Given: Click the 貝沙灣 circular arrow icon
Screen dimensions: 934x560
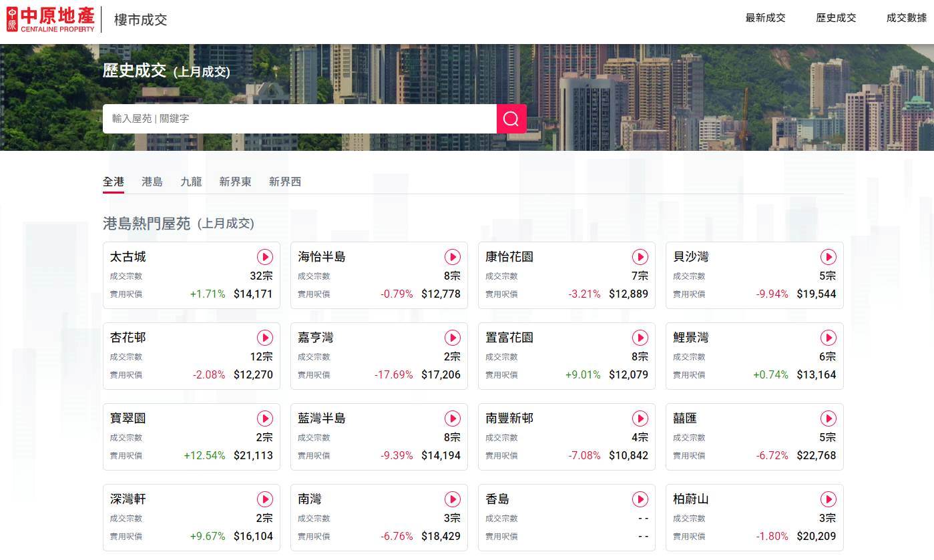Looking at the screenshot, I should (829, 257).
